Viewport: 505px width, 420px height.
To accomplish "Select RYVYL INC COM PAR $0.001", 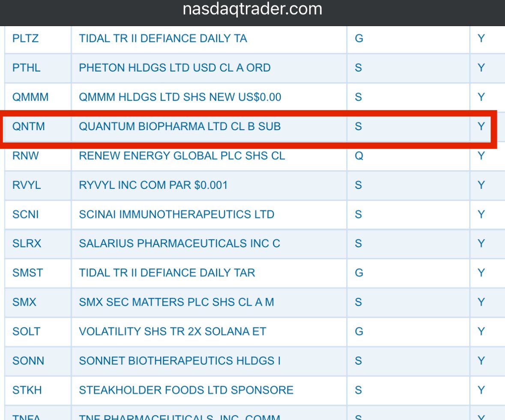I will (153, 185).
